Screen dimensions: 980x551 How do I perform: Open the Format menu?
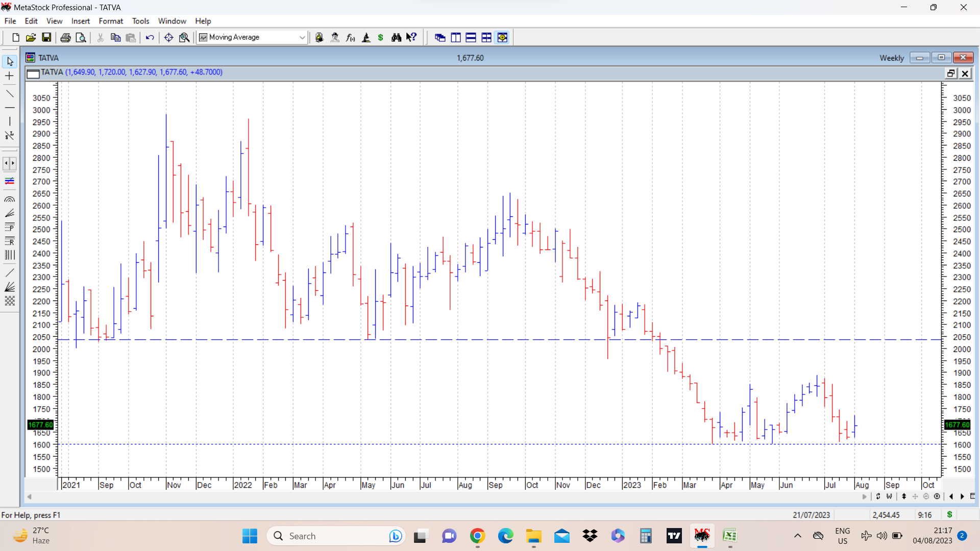[x=111, y=21]
